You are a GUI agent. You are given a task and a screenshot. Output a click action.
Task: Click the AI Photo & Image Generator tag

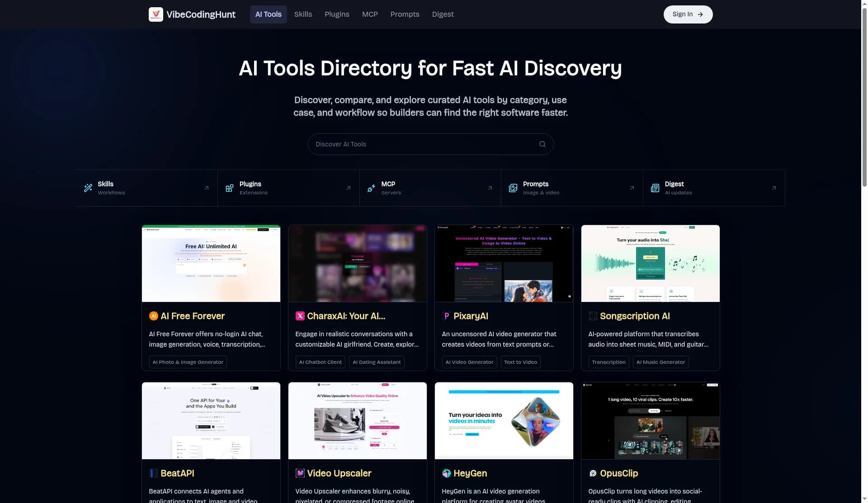[188, 362]
